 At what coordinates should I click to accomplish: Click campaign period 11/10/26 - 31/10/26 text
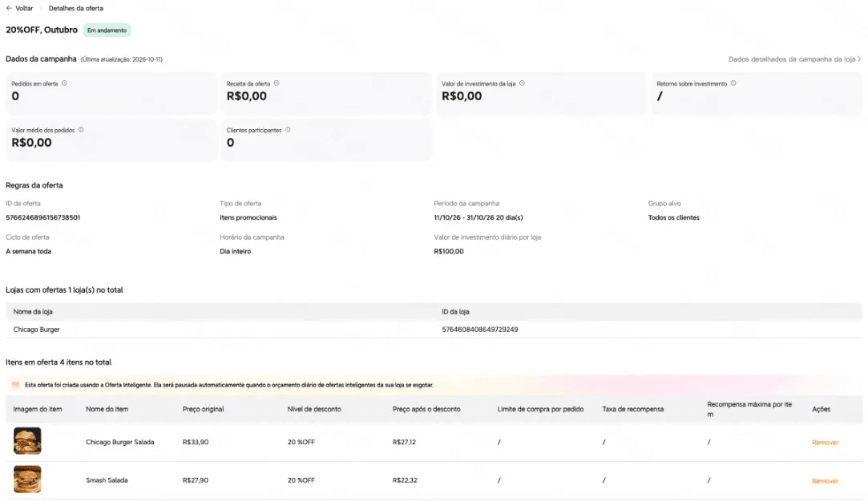(x=478, y=218)
